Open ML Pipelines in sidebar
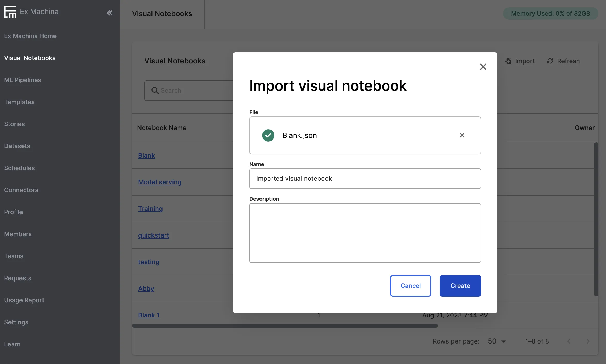This screenshot has width=606, height=364. coord(23,80)
